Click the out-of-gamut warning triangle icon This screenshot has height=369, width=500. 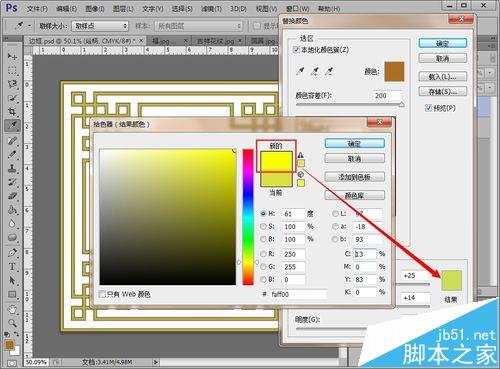pos(300,155)
